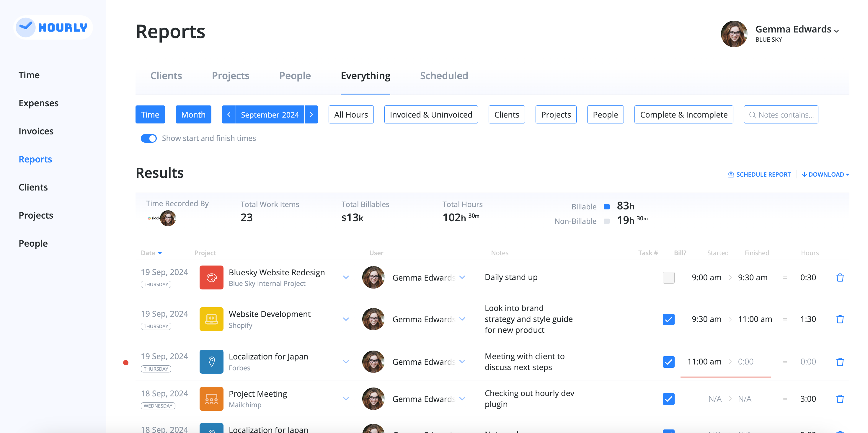Image resolution: width=868 pixels, height=433 pixels.
Task: Click the Shopify project icon for Website Development
Action: (x=211, y=319)
